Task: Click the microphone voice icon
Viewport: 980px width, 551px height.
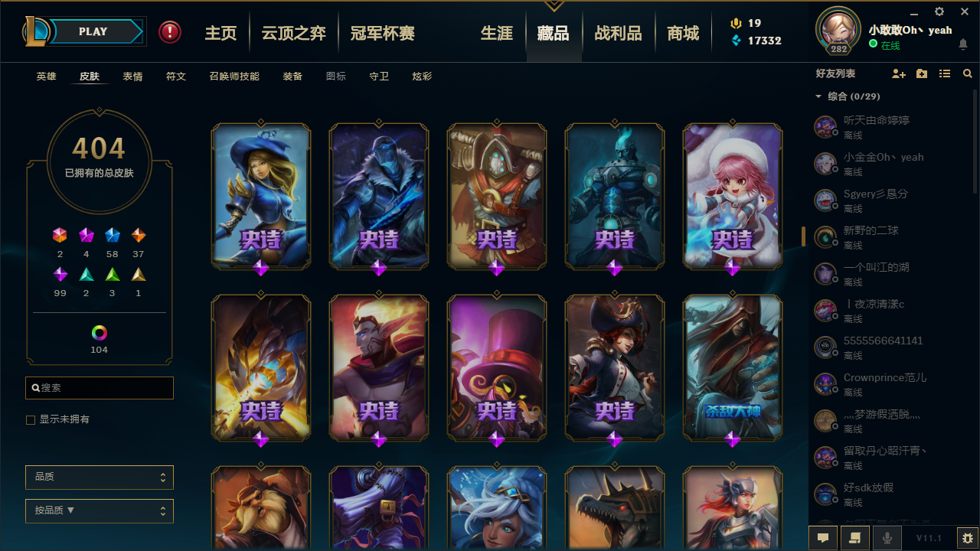Action: pyautogui.click(x=887, y=538)
